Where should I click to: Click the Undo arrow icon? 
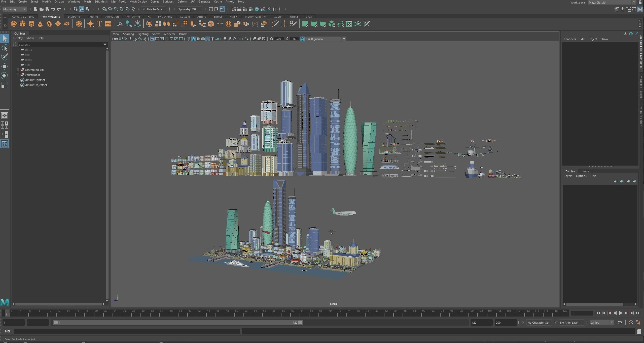(x=53, y=9)
